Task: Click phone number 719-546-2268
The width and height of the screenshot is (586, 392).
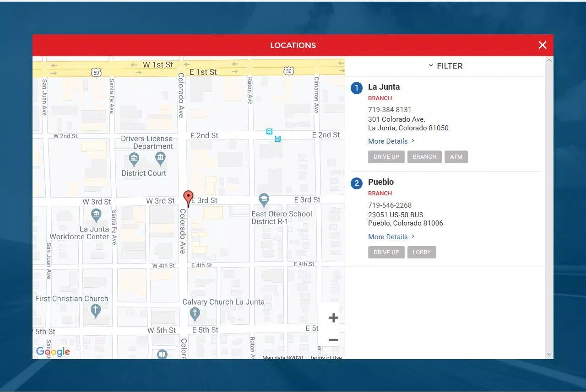Action: coord(390,205)
